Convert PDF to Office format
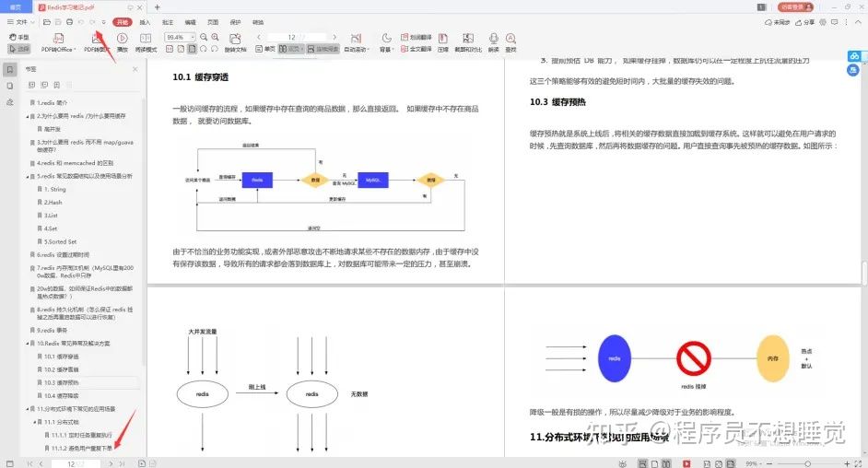The width and height of the screenshot is (868, 468). coord(58,42)
